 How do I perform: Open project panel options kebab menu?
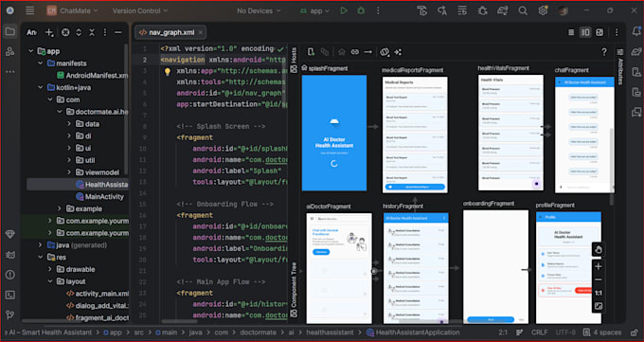coord(105,32)
